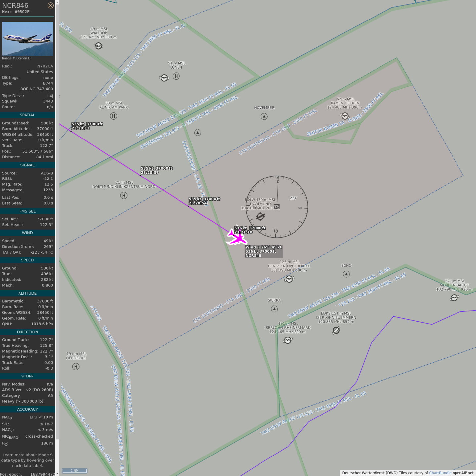
Task: Click the NCR846 aircraft icon on map
Action: click(236, 237)
